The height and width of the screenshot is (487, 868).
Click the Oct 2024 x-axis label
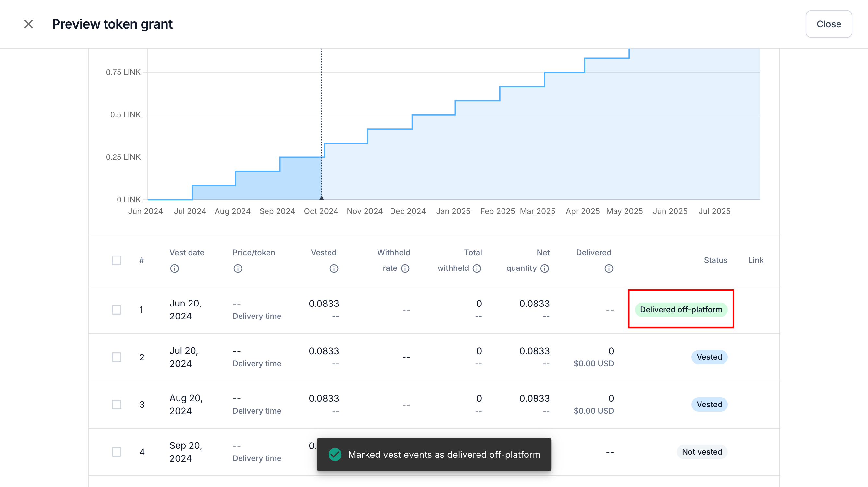[x=321, y=211]
